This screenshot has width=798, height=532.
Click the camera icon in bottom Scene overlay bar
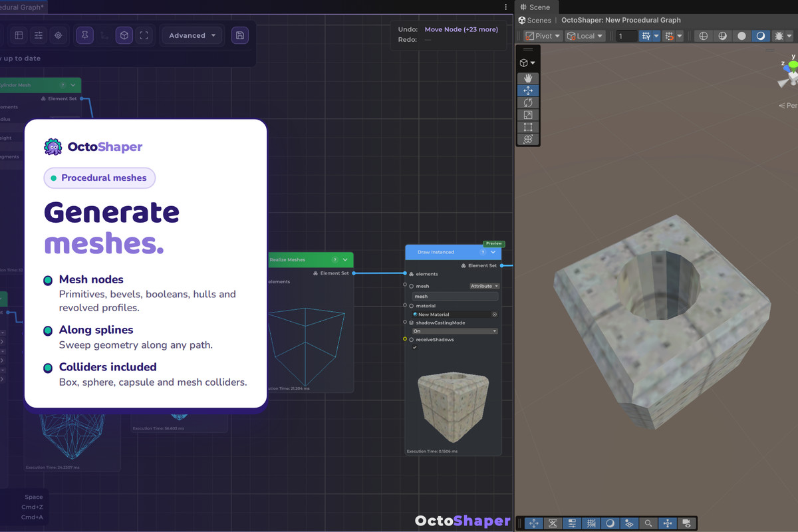click(x=686, y=523)
